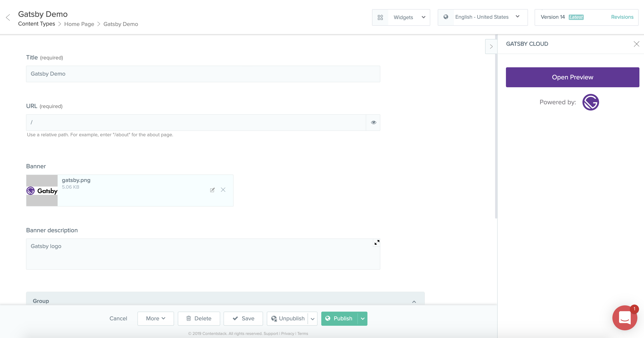
Task: Open the chat support bubble
Action: point(625,317)
